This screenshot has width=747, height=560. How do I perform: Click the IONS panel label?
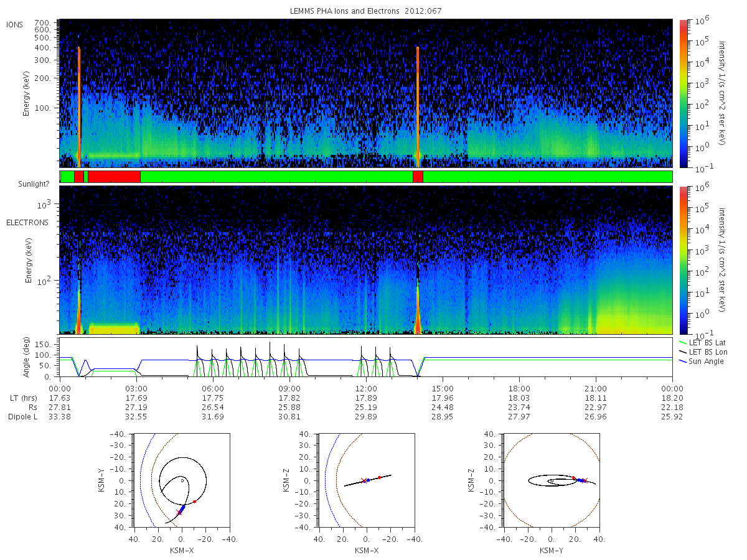coord(15,25)
